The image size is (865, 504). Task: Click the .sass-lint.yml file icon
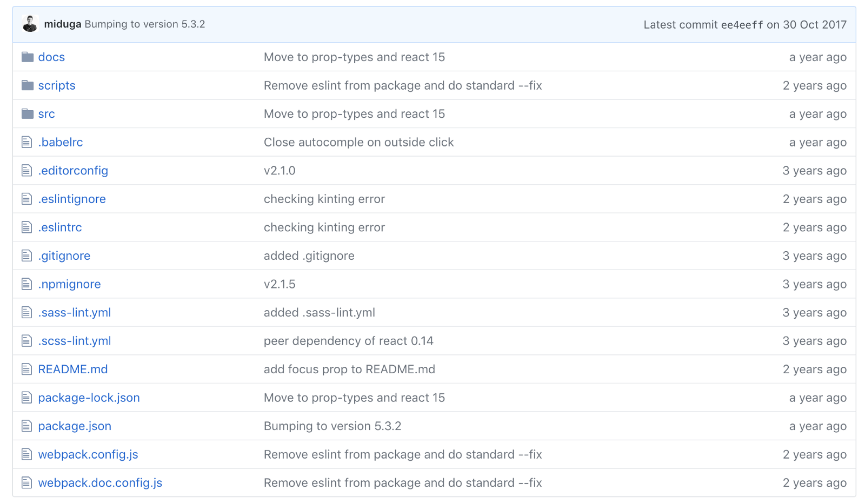pos(27,312)
